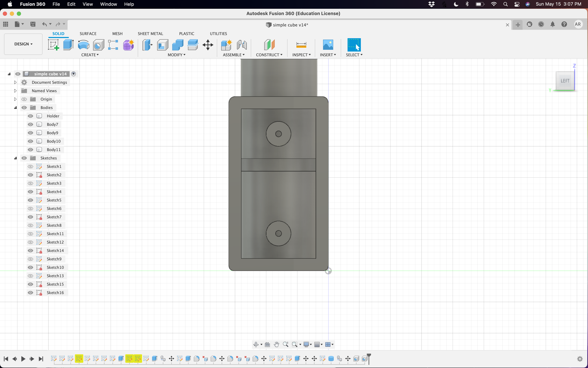
Task: Open macOS Spotlight search icon
Action: 505,4
